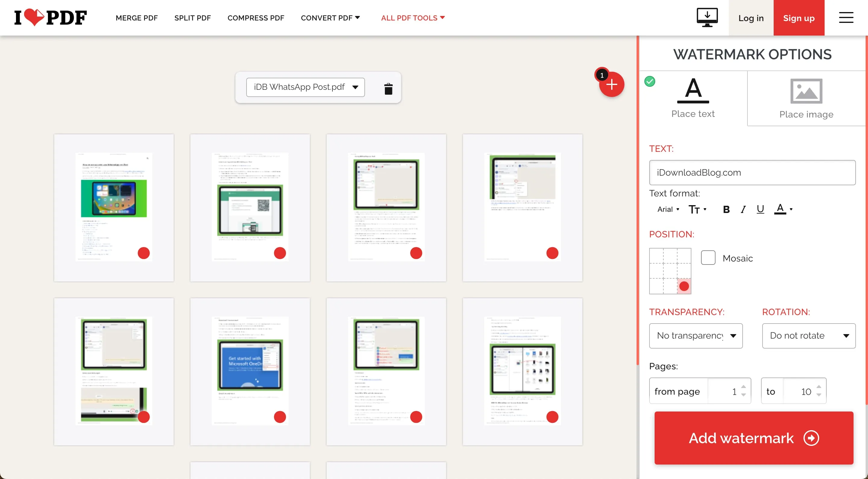The height and width of the screenshot is (479, 868).
Task: Select the center position grid cell
Action: tap(670, 271)
